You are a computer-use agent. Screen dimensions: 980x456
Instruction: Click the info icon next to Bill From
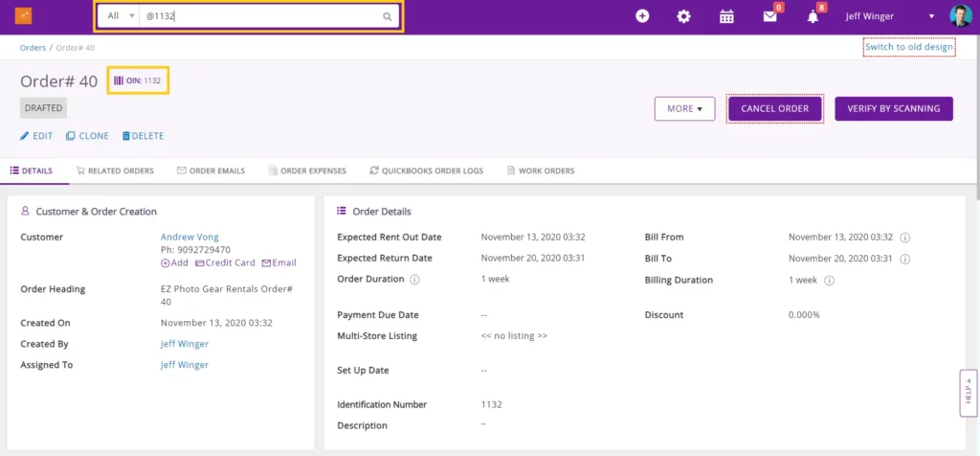point(904,238)
